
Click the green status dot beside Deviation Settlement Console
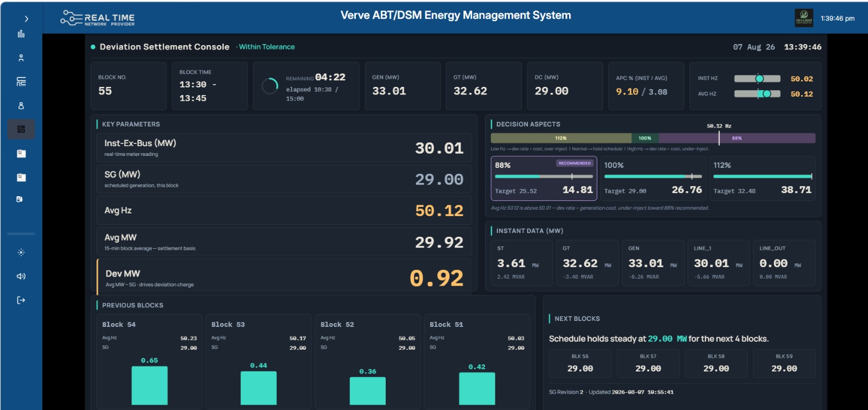[93, 47]
